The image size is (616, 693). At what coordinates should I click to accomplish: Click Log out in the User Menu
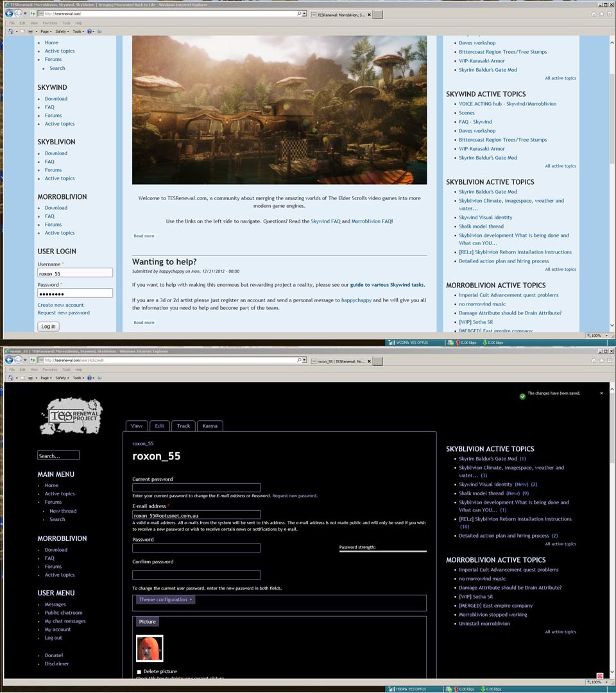point(53,638)
